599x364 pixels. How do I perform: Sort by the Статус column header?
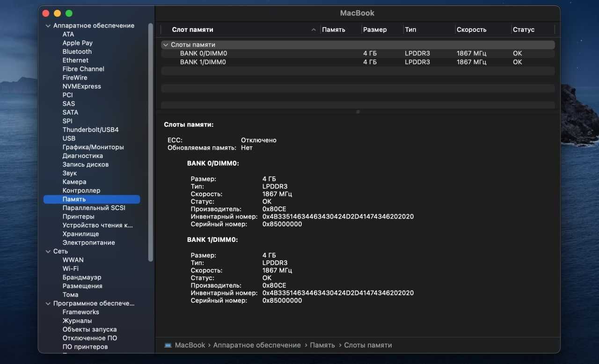pos(524,29)
